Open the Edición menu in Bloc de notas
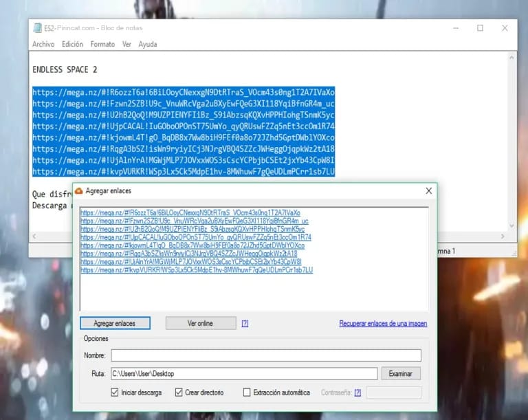 coord(72,44)
